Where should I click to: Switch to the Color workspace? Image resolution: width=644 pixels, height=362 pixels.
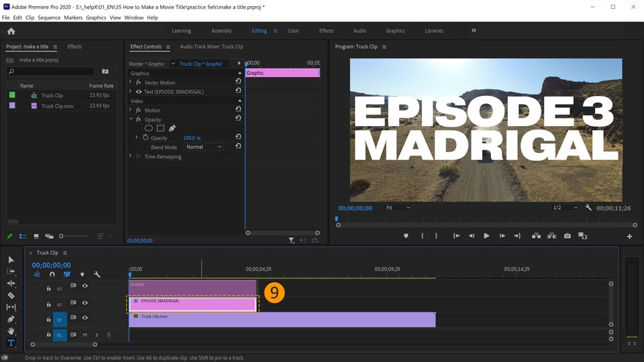coord(293,31)
